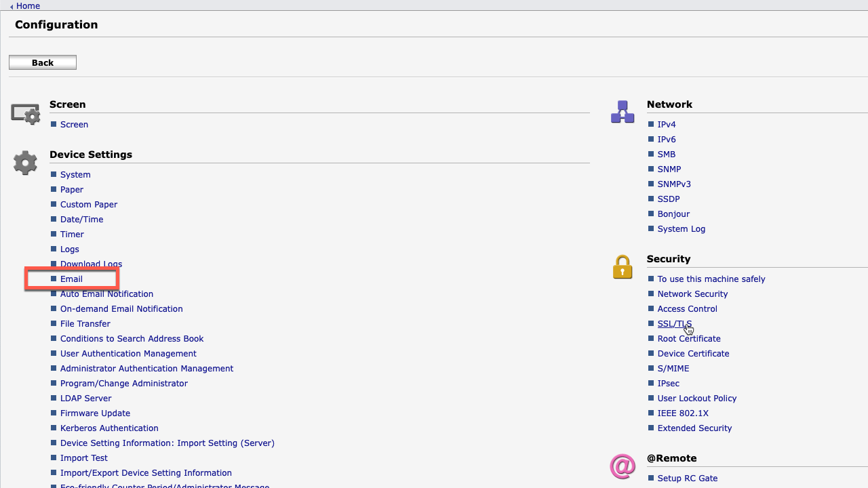Open Bonjour settings link
The height and width of the screenshot is (488, 868).
(673, 214)
